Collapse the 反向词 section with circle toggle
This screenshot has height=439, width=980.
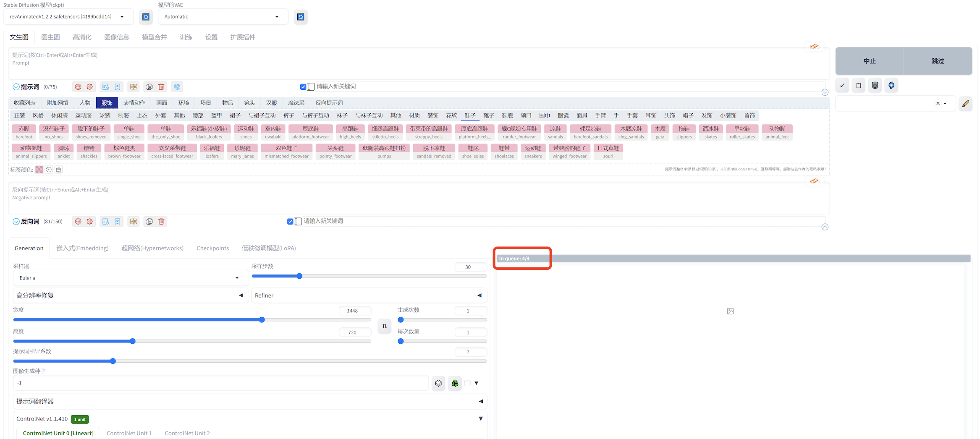tap(16, 222)
